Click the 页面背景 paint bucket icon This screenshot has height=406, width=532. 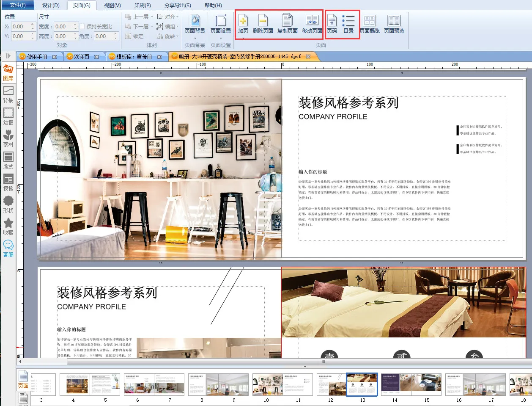click(x=195, y=20)
